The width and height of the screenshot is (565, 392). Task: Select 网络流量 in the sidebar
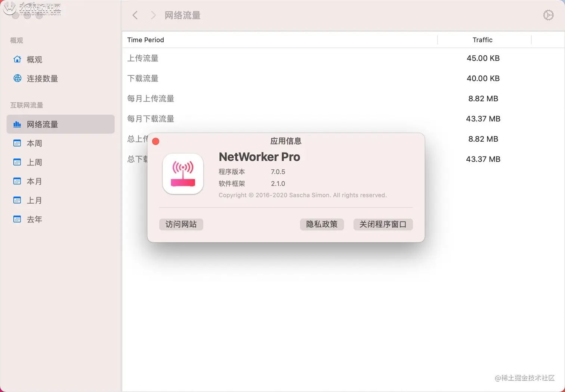pyautogui.click(x=61, y=124)
